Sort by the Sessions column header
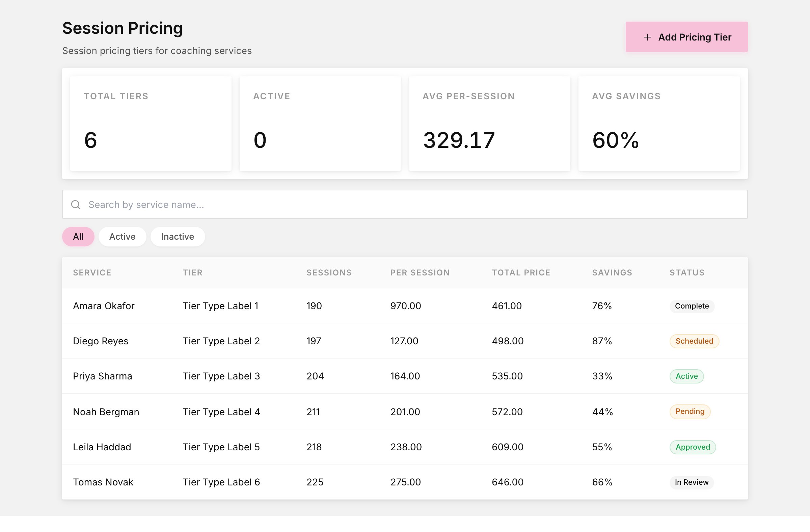The image size is (810, 532). pos(329,273)
